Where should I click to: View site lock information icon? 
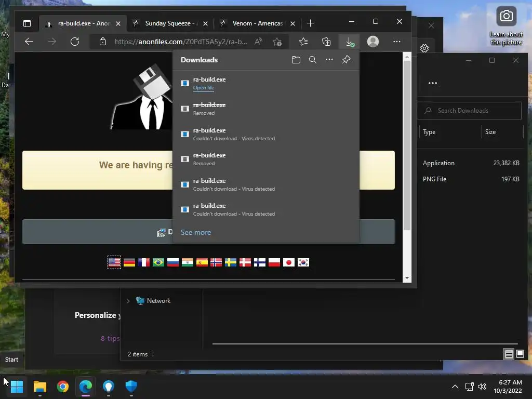(103, 42)
